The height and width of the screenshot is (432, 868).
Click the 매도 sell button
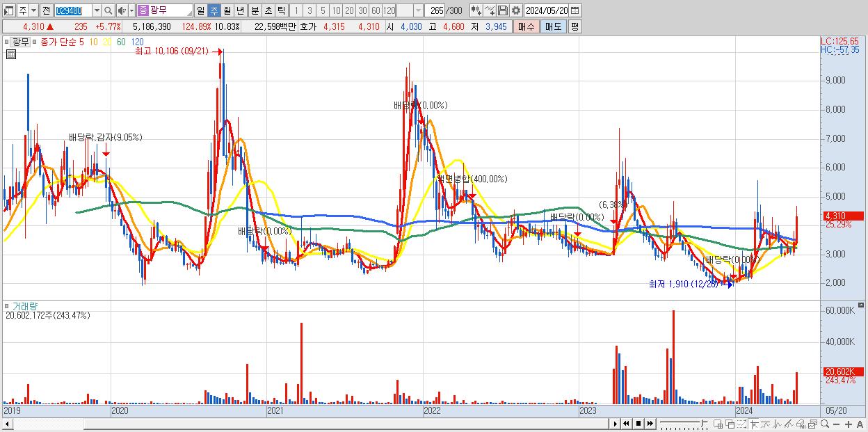(553, 26)
